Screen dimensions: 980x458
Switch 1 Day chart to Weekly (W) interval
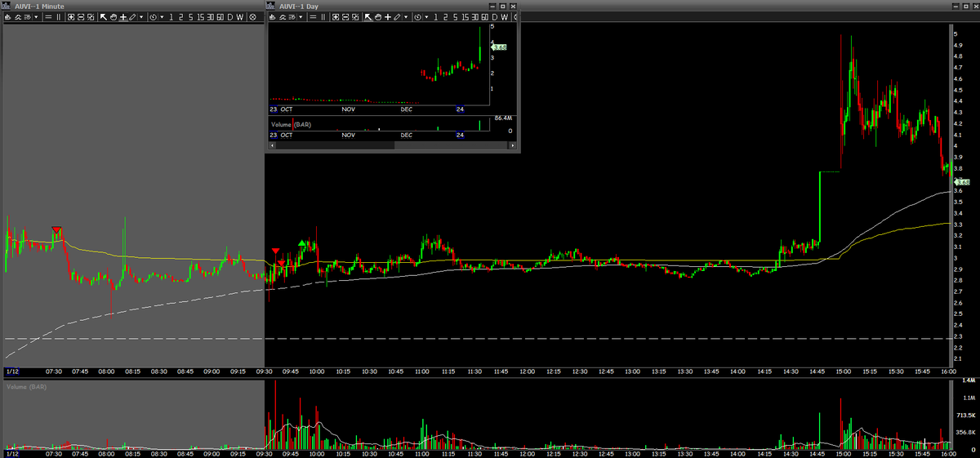(505, 17)
